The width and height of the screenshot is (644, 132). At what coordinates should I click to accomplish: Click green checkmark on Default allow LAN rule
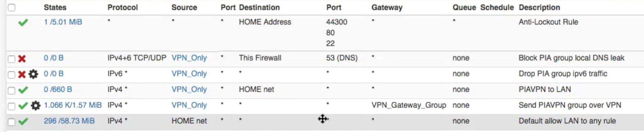[x=23, y=122]
